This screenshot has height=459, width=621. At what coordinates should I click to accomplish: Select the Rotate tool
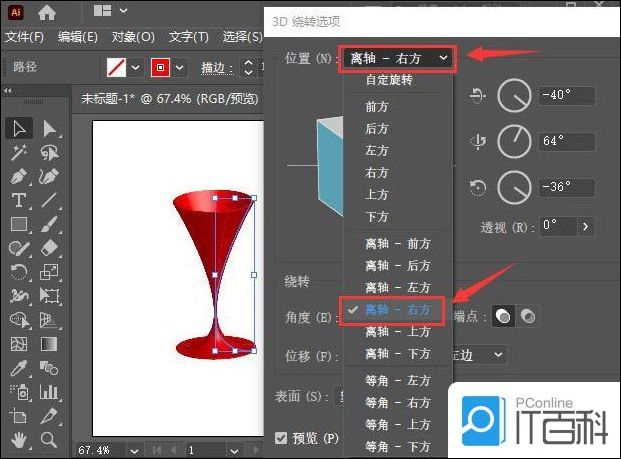(19, 272)
